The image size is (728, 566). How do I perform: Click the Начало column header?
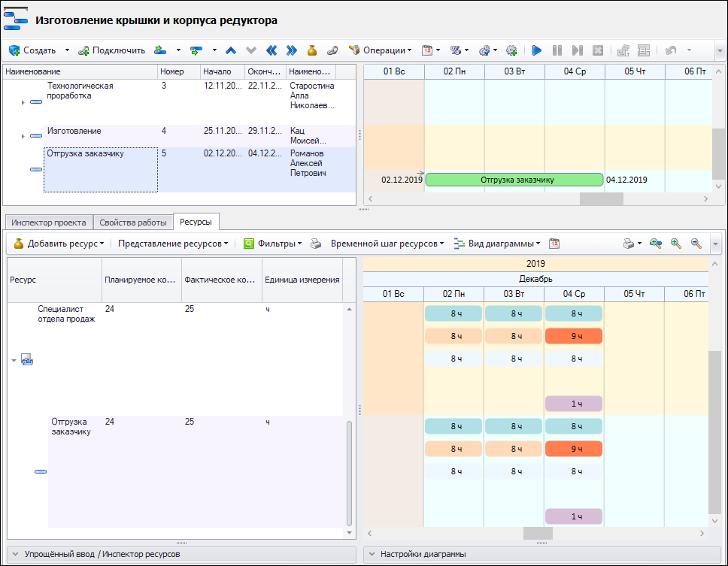click(223, 71)
